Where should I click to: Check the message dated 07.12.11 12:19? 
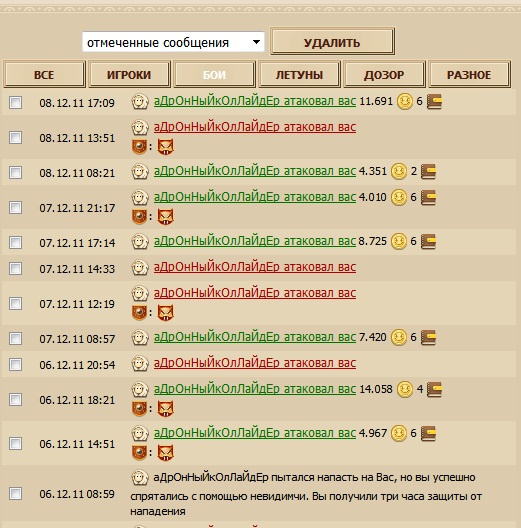click(x=15, y=303)
